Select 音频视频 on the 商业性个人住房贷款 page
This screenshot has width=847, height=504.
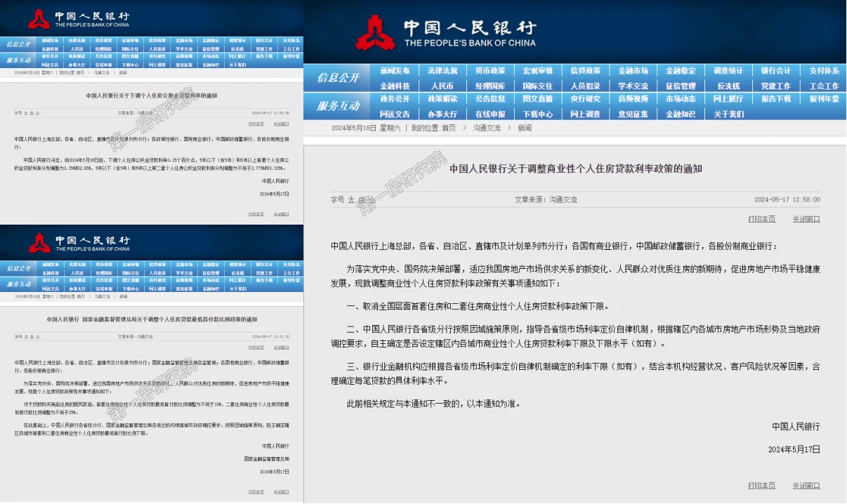click(633, 99)
